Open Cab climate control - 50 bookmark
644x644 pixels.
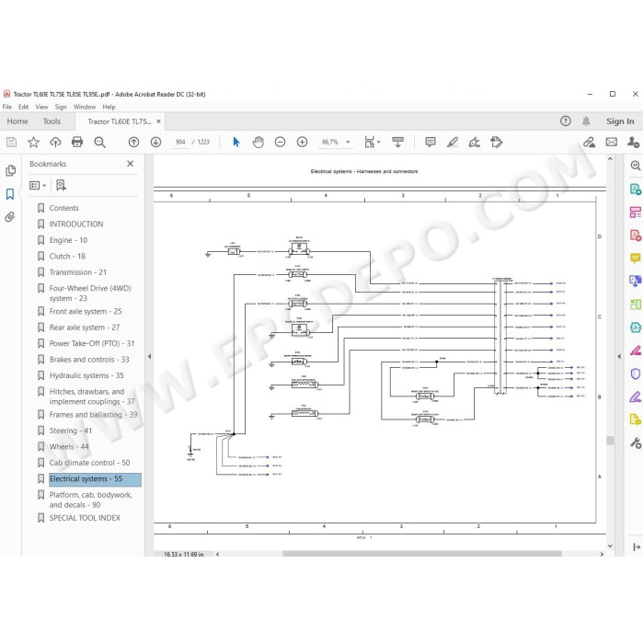tap(89, 463)
